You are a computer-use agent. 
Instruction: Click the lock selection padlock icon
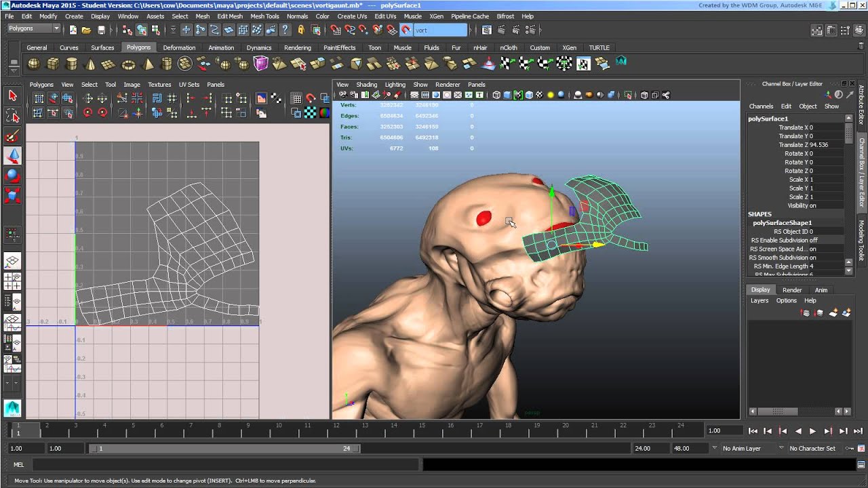[x=301, y=30]
